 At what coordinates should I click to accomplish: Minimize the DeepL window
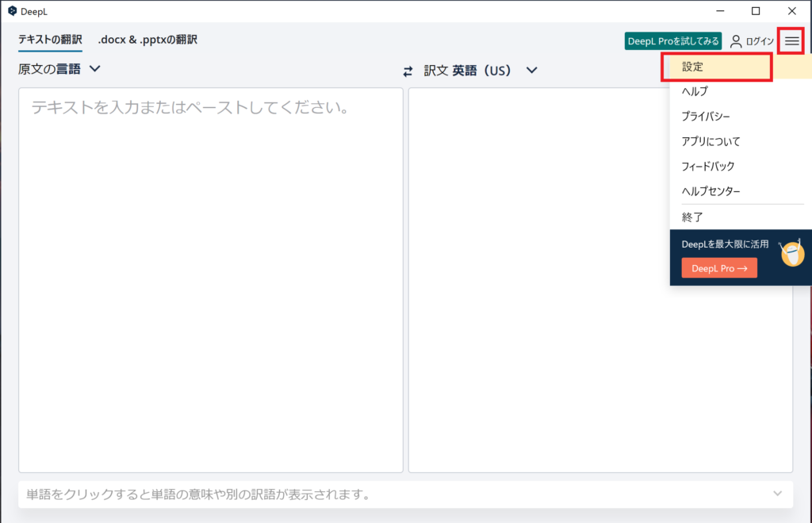coord(720,11)
